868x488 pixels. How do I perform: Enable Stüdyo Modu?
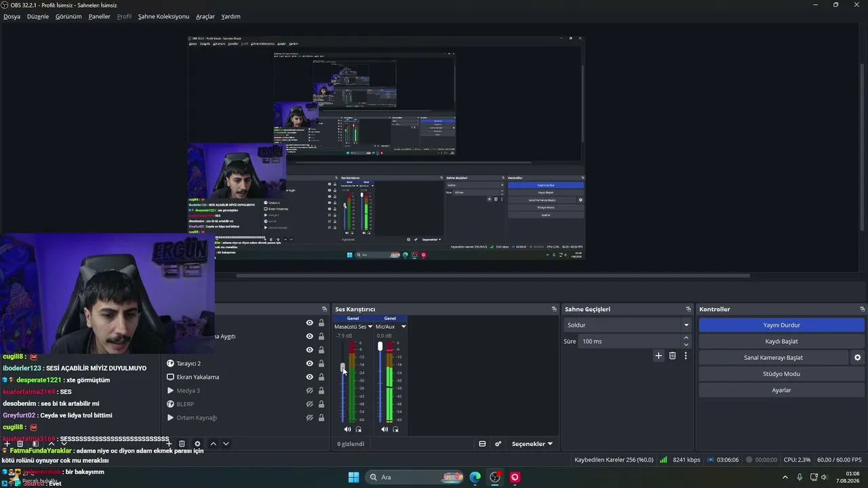(x=781, y=374)
